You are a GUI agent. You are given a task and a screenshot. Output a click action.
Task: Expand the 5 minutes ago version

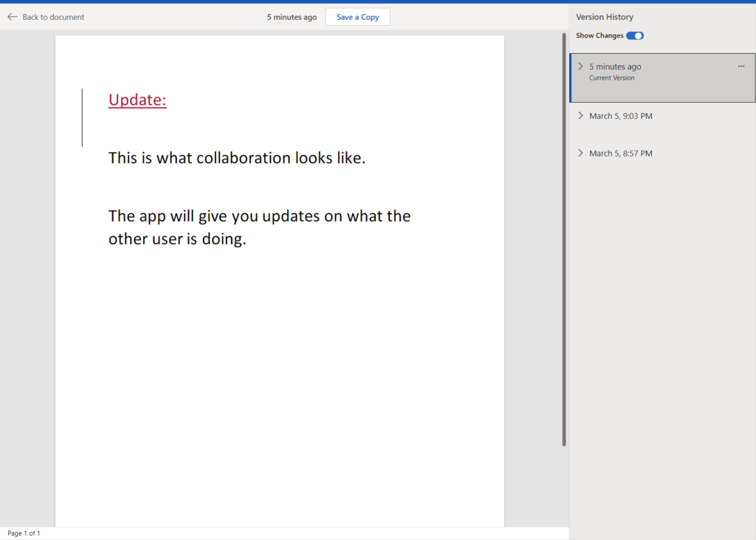(x=580, y=66)
